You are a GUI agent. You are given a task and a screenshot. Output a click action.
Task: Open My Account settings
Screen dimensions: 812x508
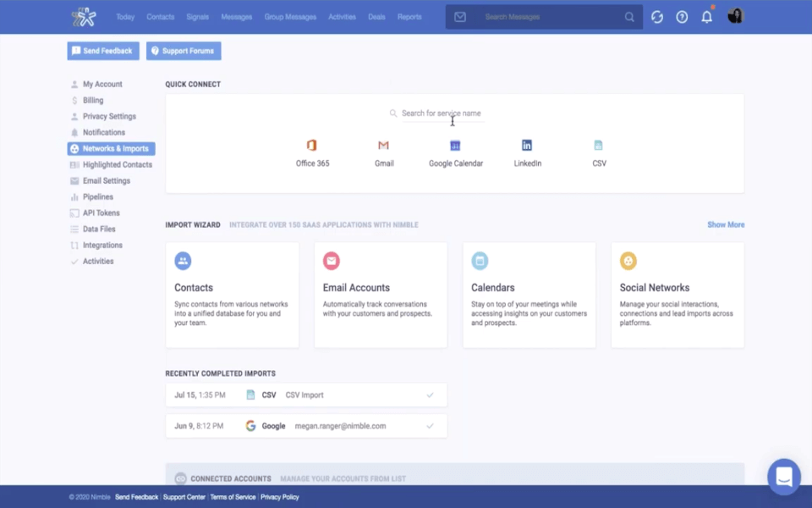(102, 84)
